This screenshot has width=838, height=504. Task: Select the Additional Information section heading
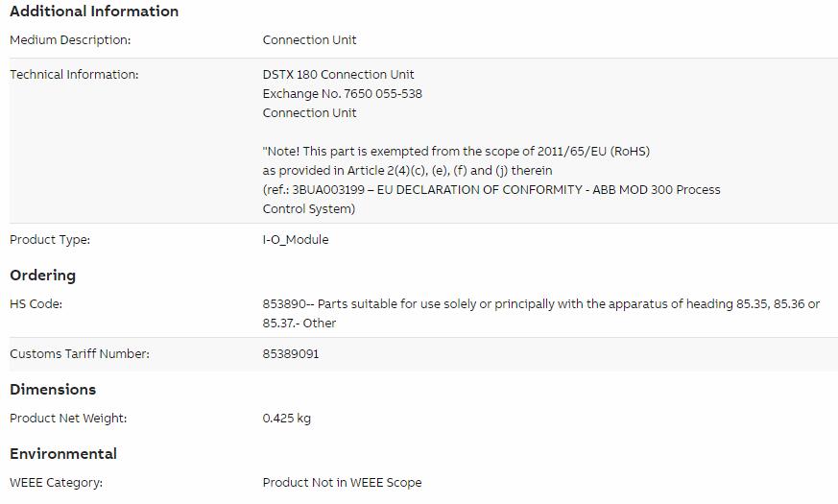coord(94,12)
